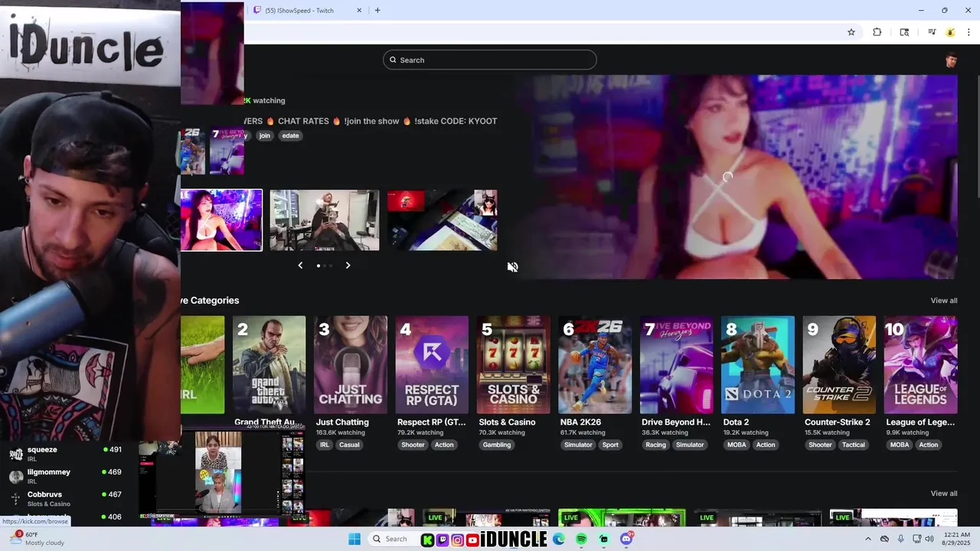Click the 'Just Chatting' category title
This screenshot has height=551, width=980.
(x=342, y=422)
